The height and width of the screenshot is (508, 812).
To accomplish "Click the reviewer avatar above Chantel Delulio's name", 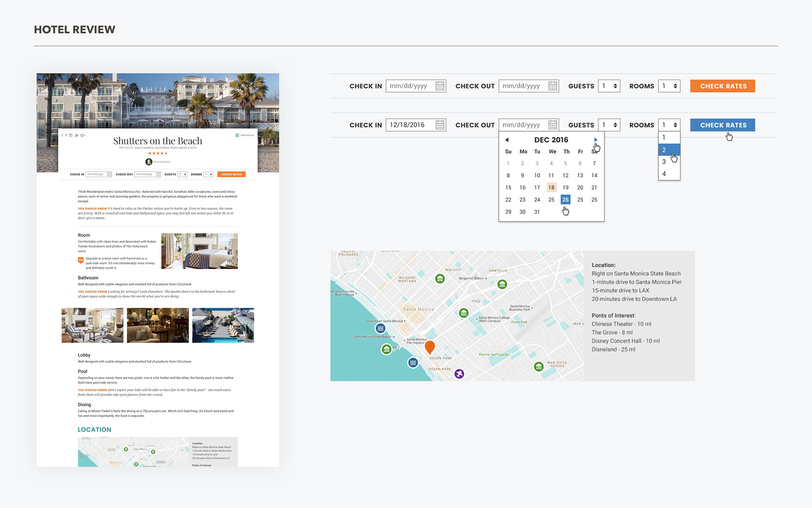I will pos(149,162).
